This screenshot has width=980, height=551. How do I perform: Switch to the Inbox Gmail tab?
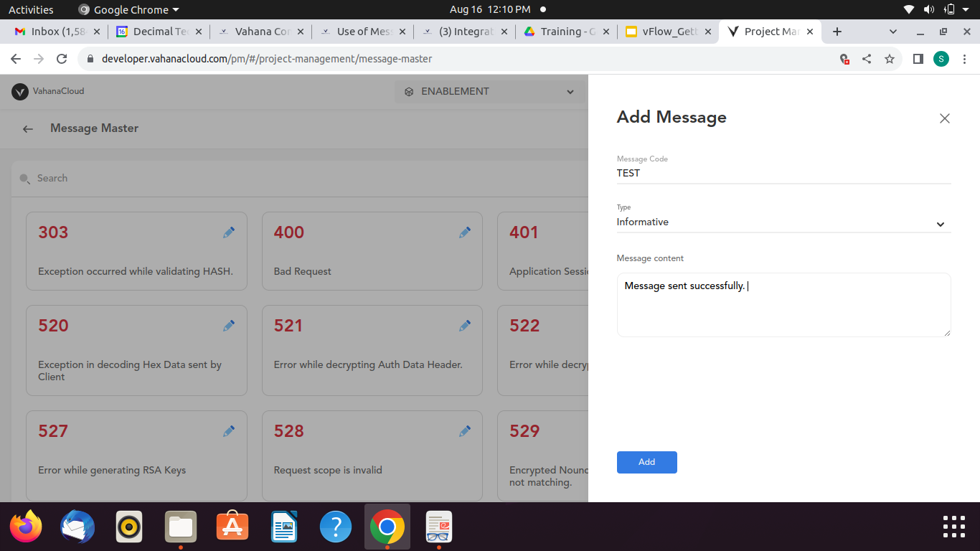[55, 32]
